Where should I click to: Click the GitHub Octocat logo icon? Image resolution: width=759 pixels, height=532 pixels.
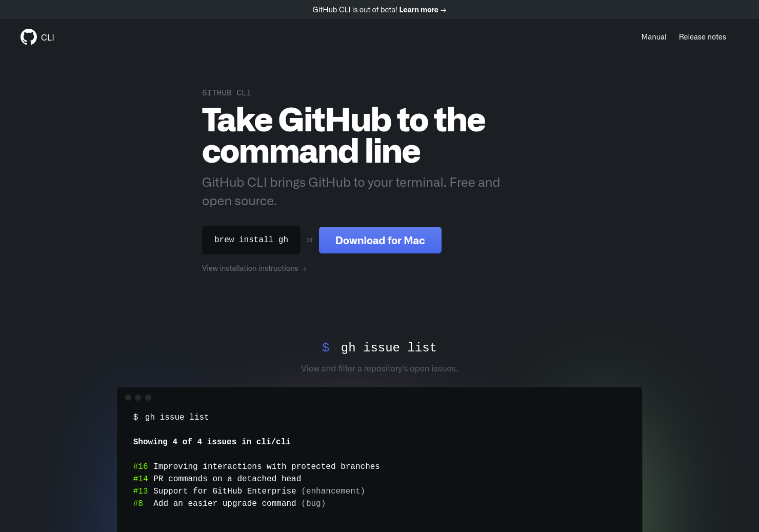point(29,37)
